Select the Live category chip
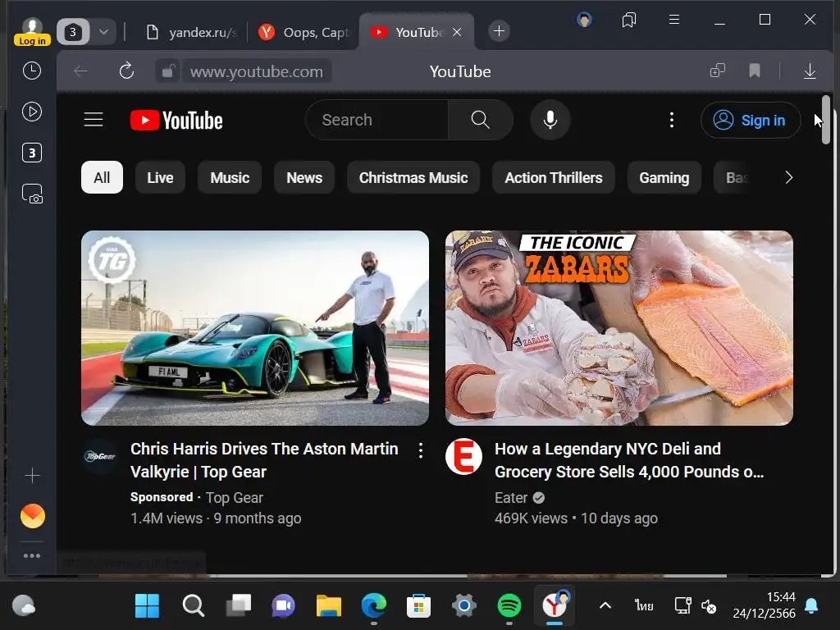Viewport: 840px width, 630px height. click(160, 177)
